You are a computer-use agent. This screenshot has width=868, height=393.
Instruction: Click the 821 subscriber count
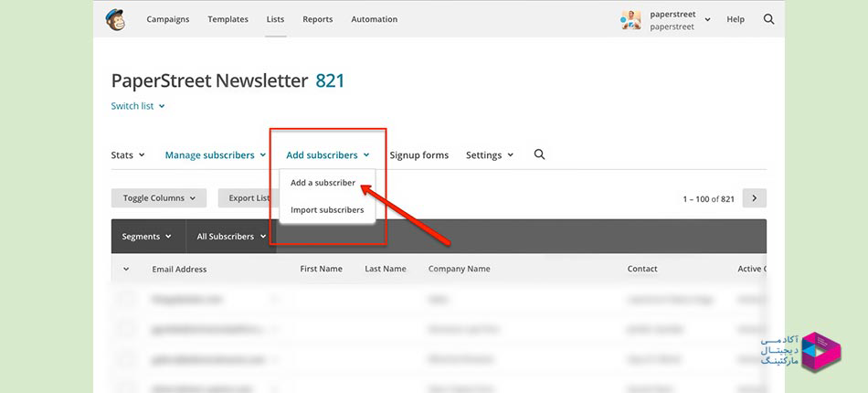click(x=330, y=80)
